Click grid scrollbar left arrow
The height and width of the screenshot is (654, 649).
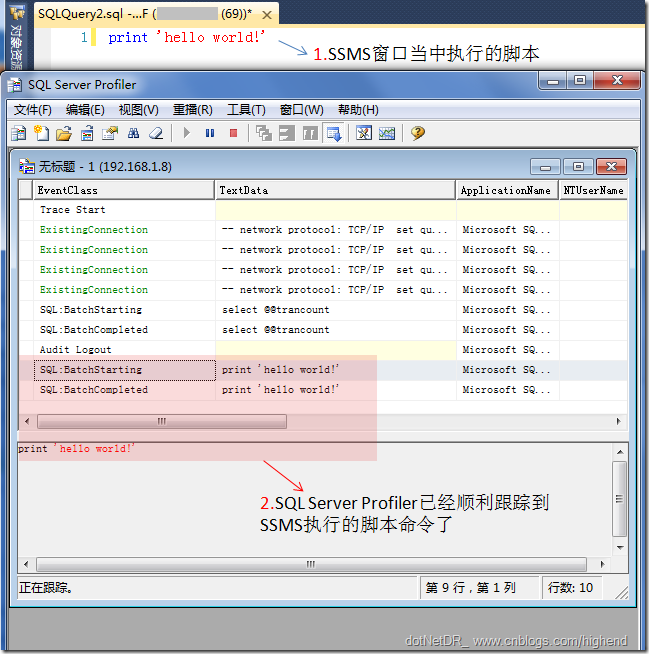pyautogui.click(x=27, y=421)
